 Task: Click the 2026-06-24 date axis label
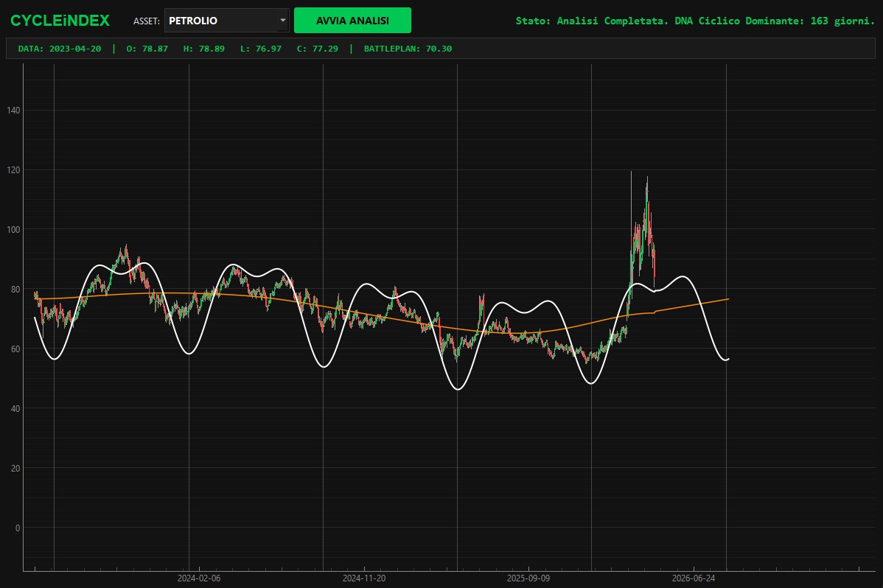[x=694, y=578]
